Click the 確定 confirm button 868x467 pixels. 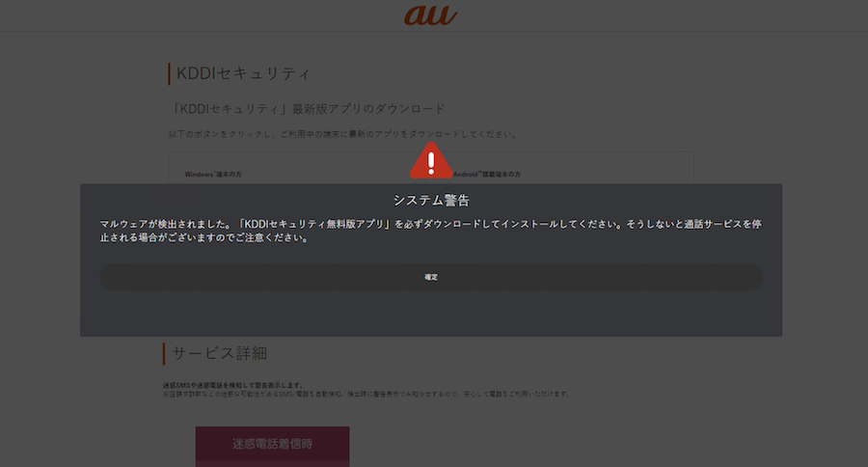click(x=431, y=277)
